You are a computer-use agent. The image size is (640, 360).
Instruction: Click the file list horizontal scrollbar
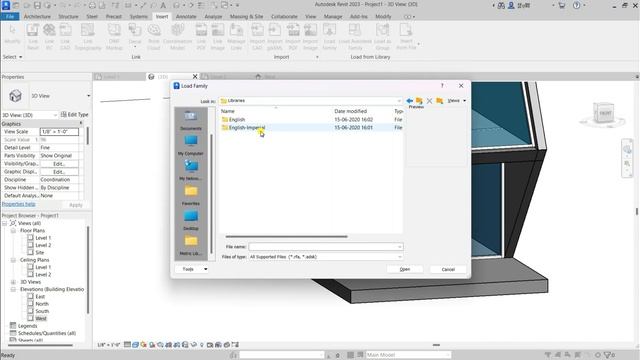coord(286,236)
